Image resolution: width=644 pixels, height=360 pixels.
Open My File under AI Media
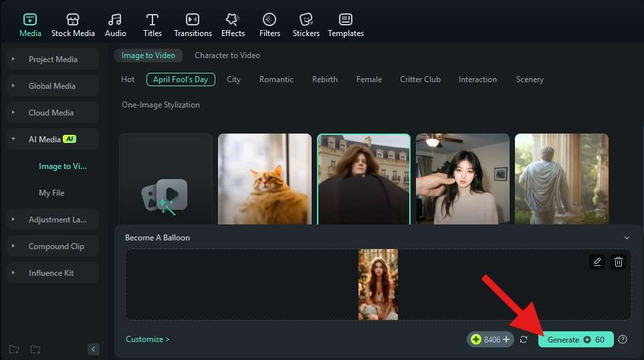coord(51,193)
